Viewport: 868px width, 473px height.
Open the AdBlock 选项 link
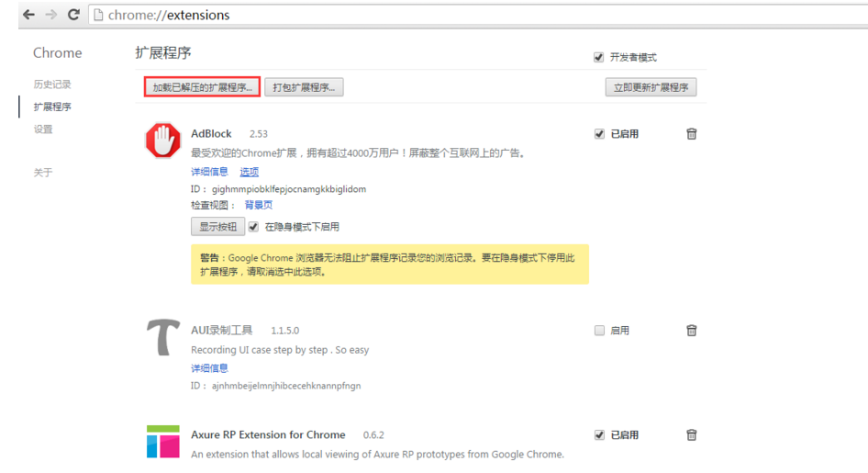[249, 172]
